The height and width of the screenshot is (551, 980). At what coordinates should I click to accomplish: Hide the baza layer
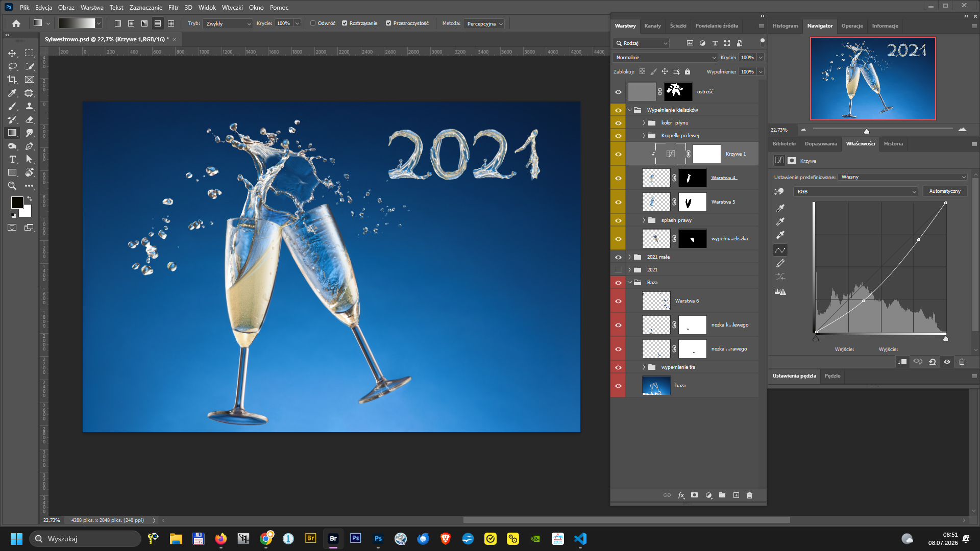pyautogui.click(x=618, y=386)
